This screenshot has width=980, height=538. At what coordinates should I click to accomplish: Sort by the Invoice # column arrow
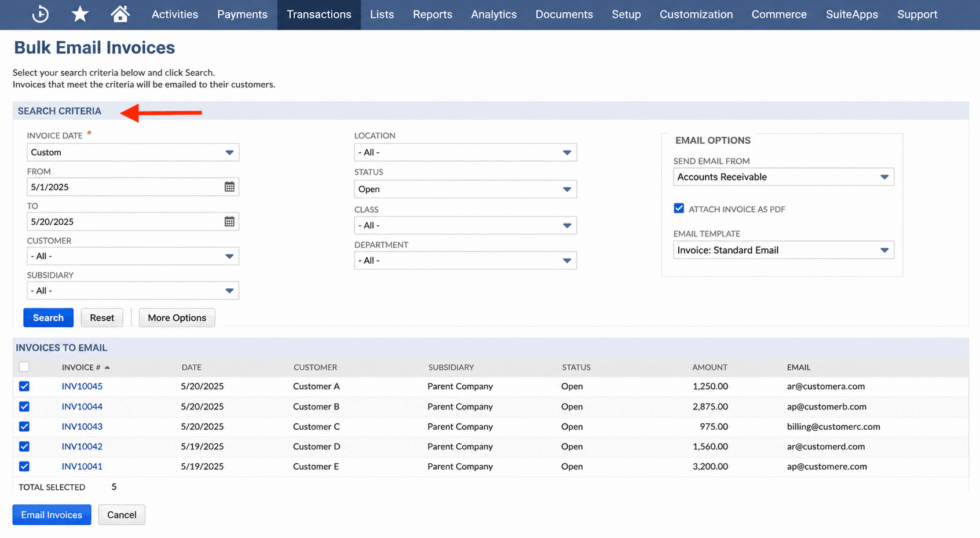108,367
